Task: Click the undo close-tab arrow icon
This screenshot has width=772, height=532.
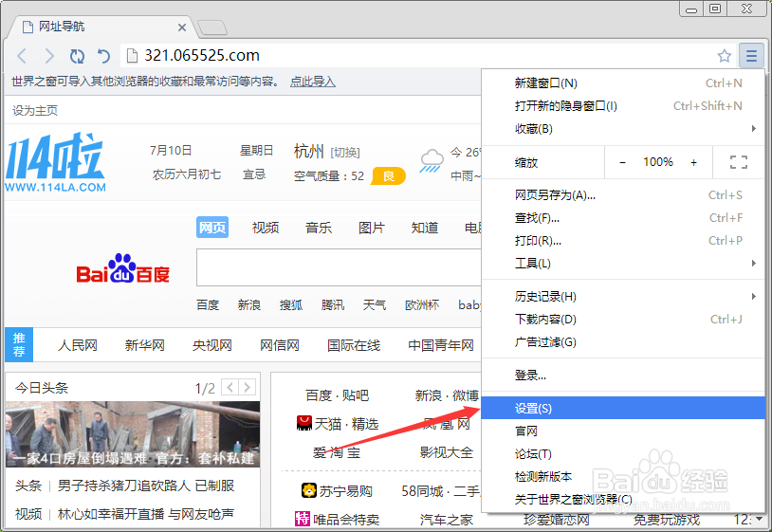Action: (103, 56)
